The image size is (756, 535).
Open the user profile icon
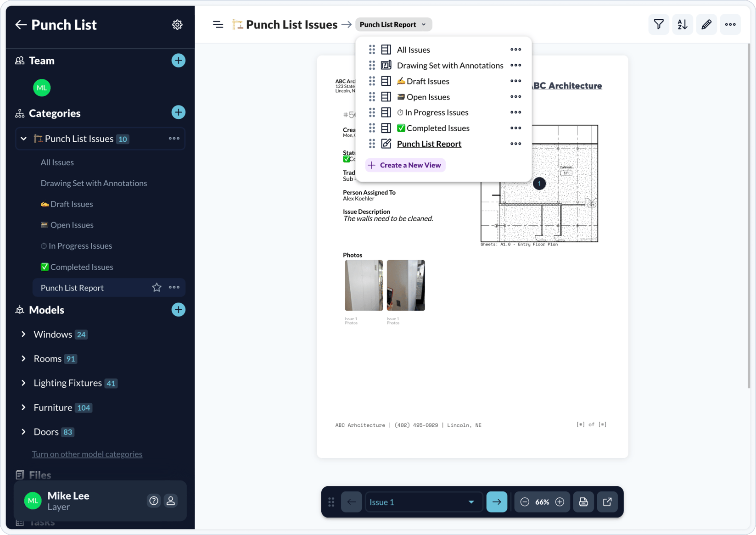click(171, 501)
